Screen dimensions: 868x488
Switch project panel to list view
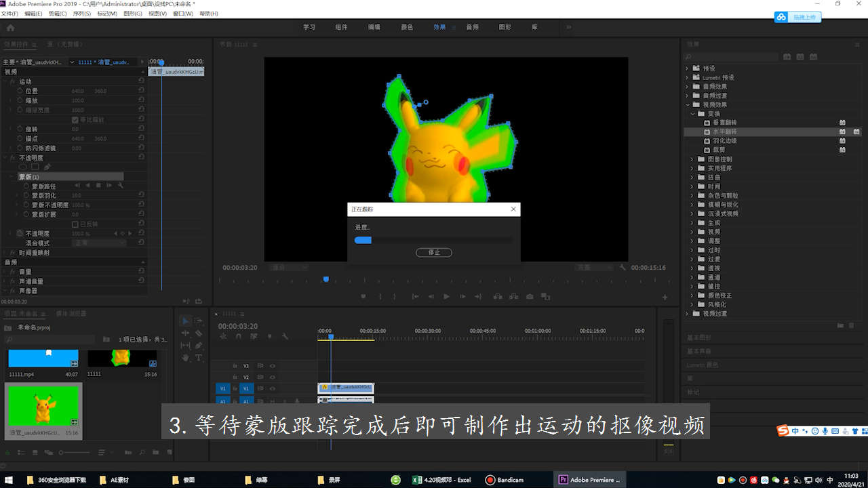coord(22,452)
